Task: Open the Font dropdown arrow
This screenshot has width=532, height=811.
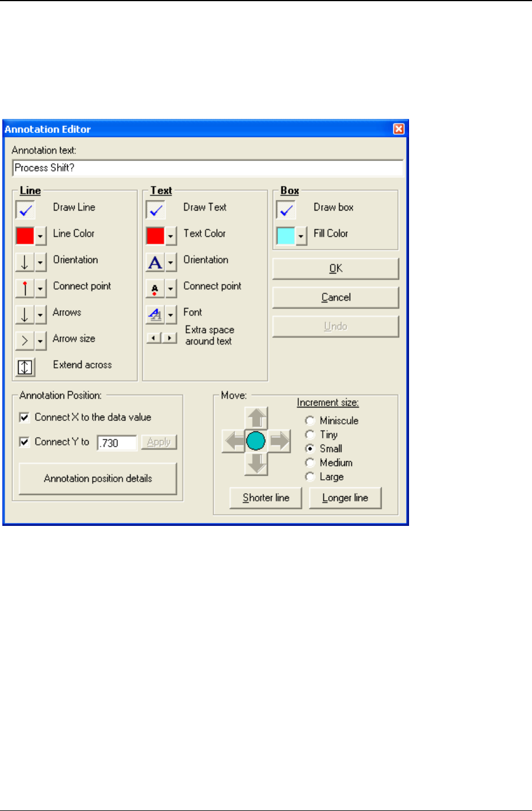Action: (171, 315)
